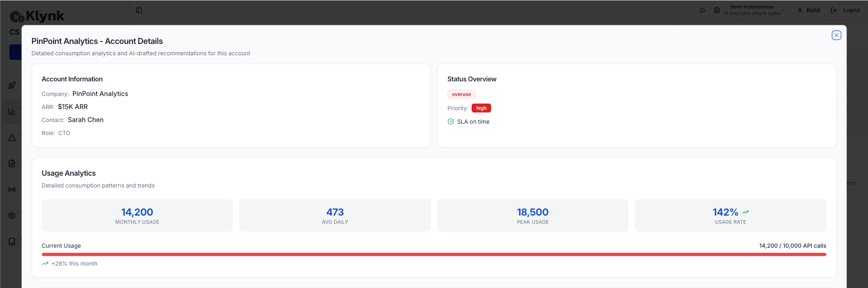Screen dimensions: 868x288
Task: Click the '+28% this month' text
Action: (x=75, y=264)
